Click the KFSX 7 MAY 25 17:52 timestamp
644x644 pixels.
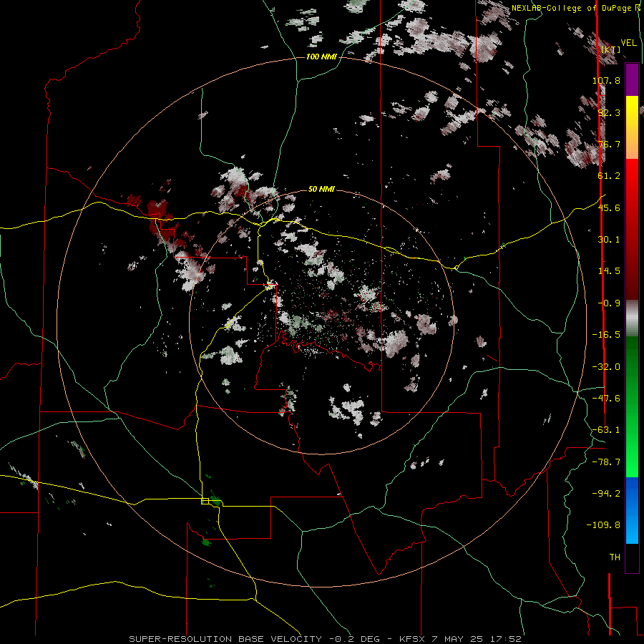[460, 639]
